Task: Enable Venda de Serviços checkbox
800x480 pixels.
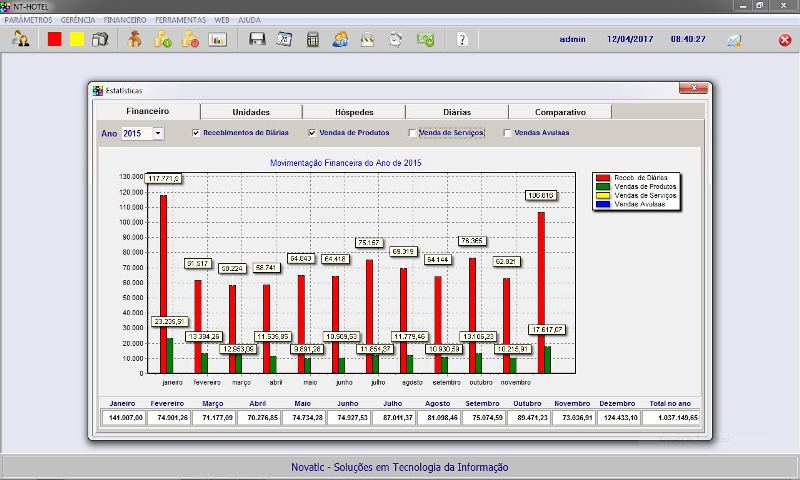Action: tap(412, 133)
